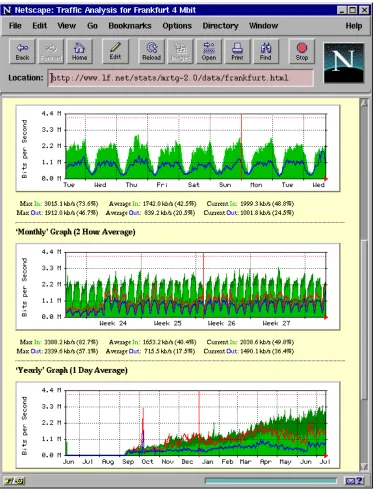
Task: Click the vertical scrollbar up arrow
Action: pos(364,103)
